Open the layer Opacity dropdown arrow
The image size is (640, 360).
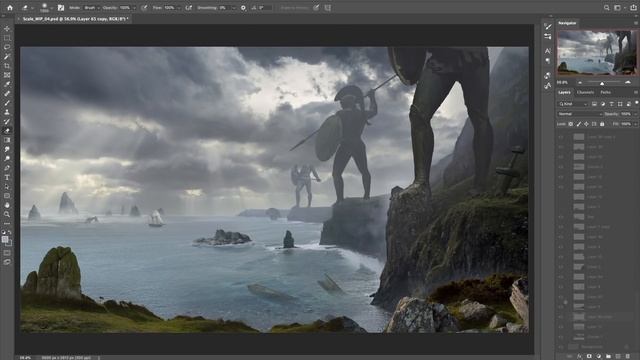pyautogui.click(x=636, y=114)
